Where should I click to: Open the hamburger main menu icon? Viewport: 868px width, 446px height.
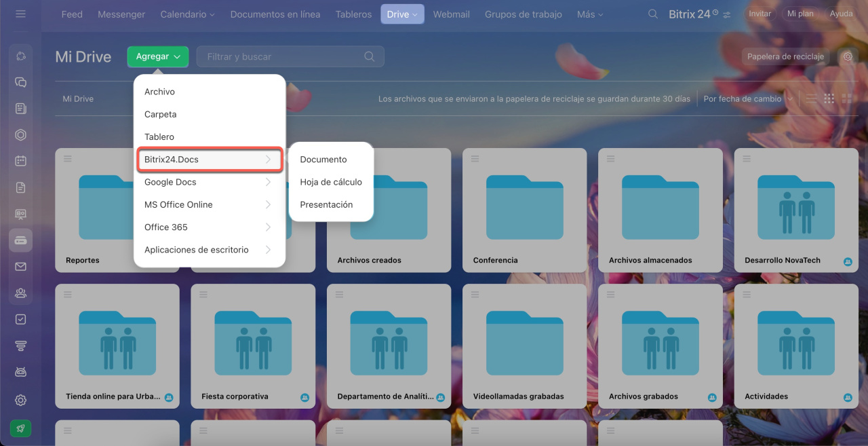20,14
